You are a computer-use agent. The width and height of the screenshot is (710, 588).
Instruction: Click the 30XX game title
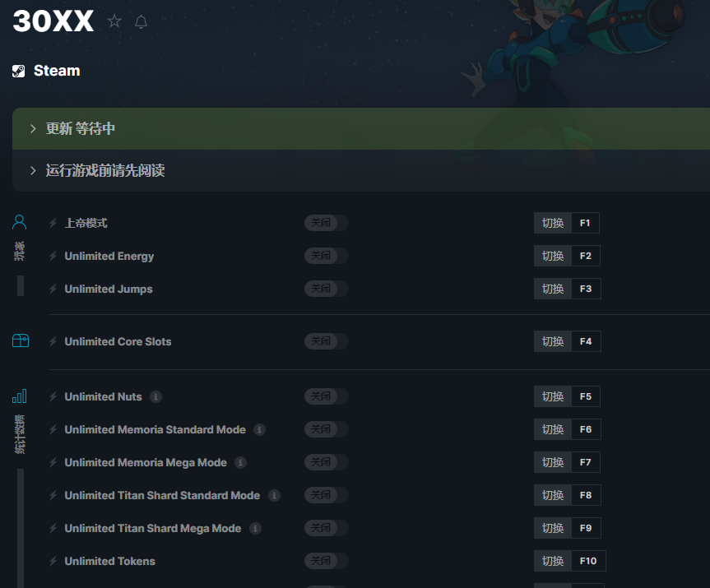click(53, 21)
